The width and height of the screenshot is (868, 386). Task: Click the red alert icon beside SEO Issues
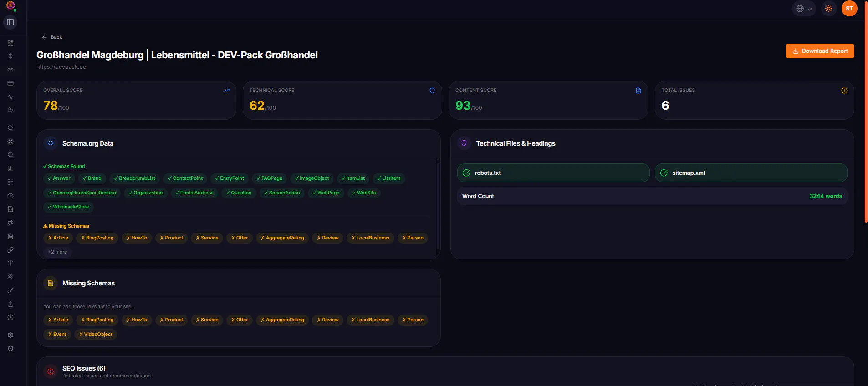click(51, 371)
